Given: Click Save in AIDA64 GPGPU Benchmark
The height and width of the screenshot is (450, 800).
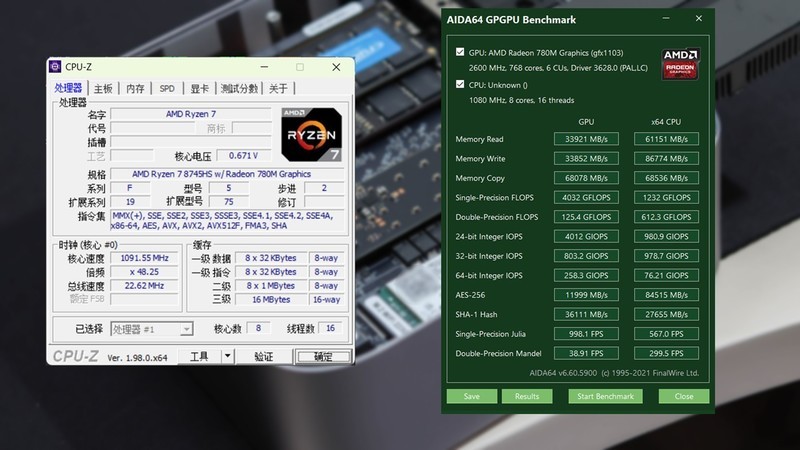Looking at the screenshot, I should tap(472, 396).
